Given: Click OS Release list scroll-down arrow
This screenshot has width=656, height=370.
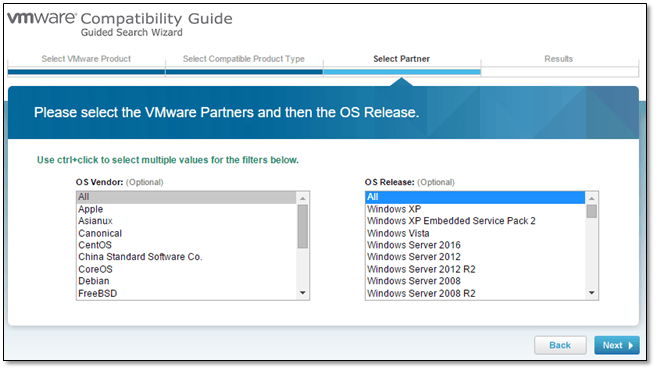Looking at the screenshot, I should point(591,293).
